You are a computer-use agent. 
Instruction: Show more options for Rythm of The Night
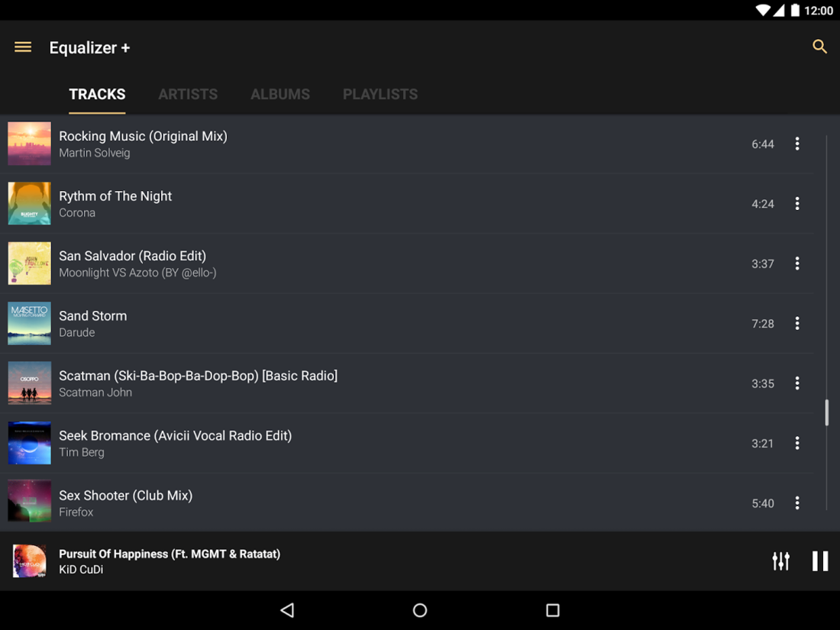click(x=797, y=204)
